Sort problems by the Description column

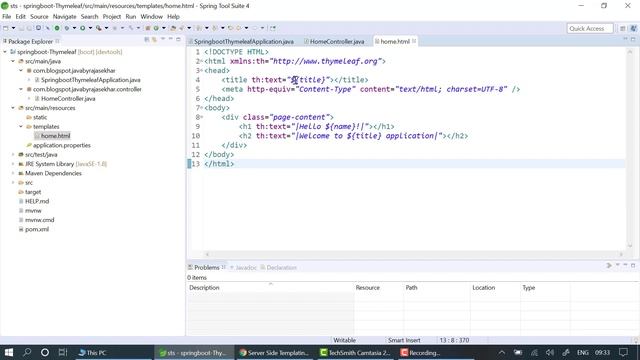[270, 288]
